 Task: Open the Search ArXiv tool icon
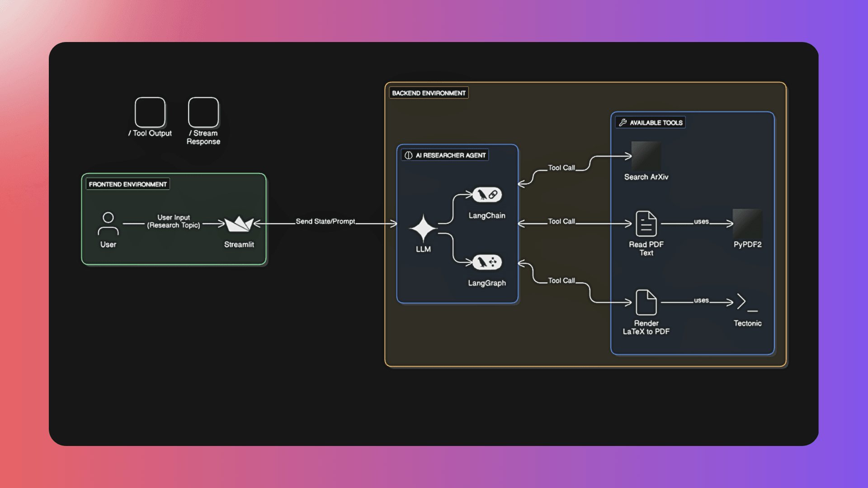pyautogui.click(x=646, y=156)
